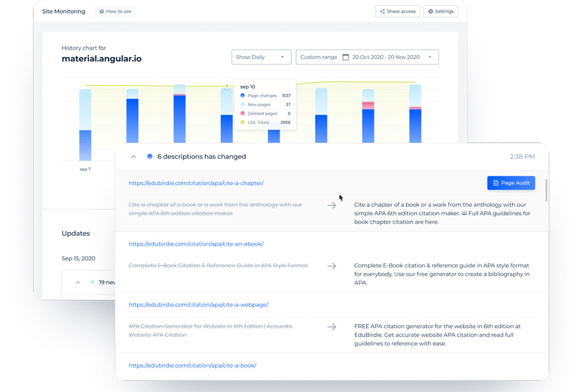The width and height of the screenshot is (581, 392).
Task: Click the document icon on Page Audit button
Action: (496, 183)
